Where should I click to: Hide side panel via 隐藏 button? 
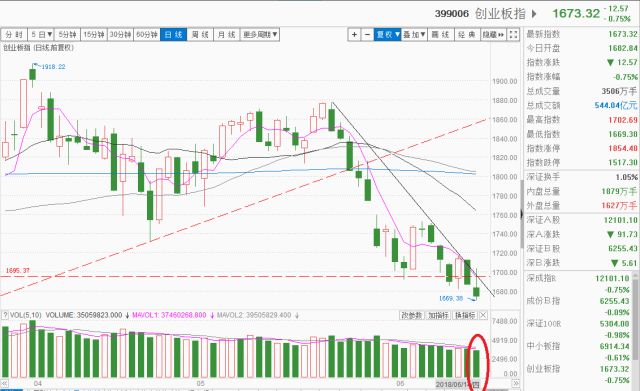[493, 35]
